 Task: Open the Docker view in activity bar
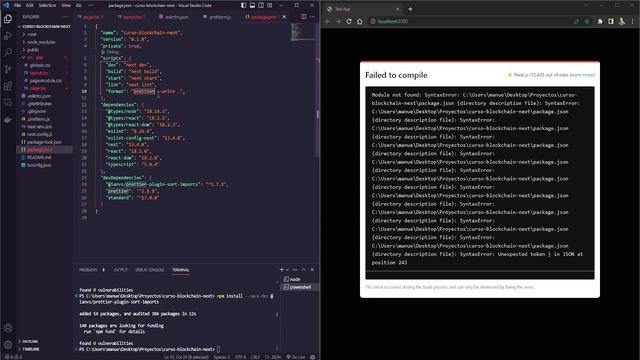(8, 120)
